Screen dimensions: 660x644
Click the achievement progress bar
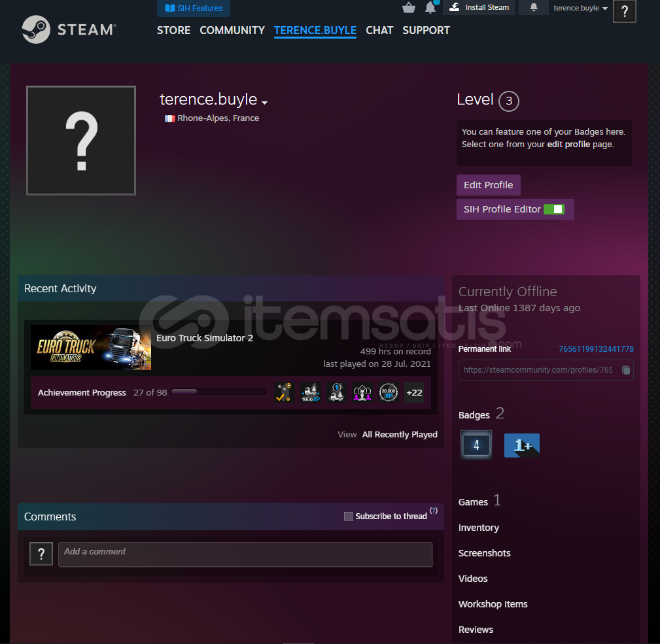coord(219,392)
